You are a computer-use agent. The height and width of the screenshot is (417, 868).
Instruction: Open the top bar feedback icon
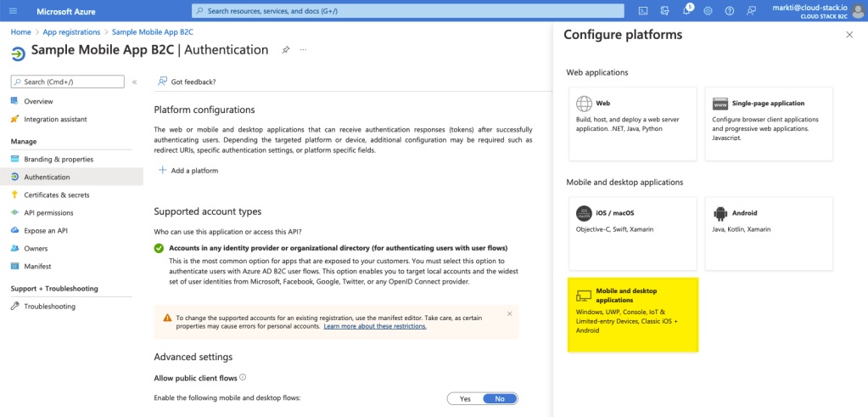751,11
